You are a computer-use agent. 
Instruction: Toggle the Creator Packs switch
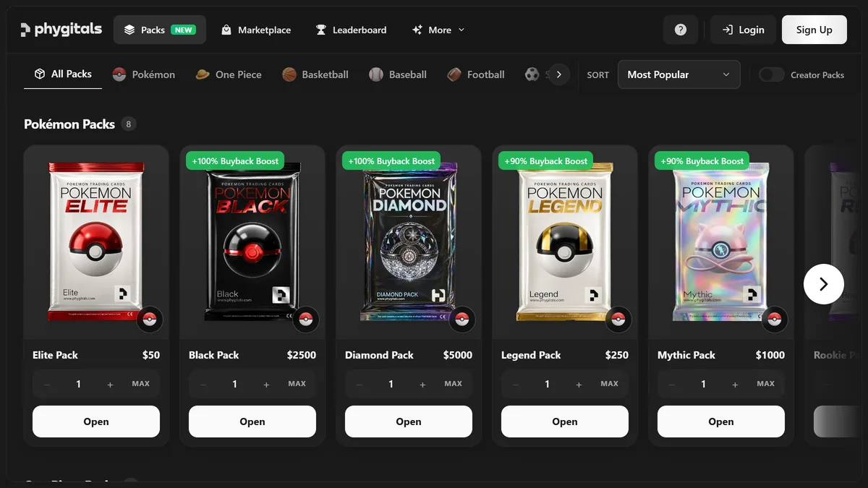click(x=772, y=74)
